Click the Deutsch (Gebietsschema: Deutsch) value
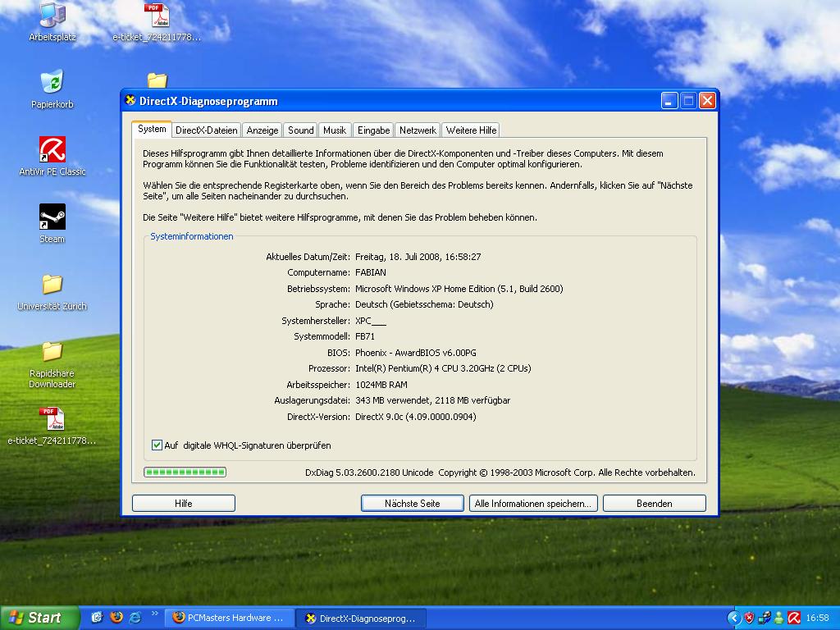840x630 pixels. tap(424, 304)
